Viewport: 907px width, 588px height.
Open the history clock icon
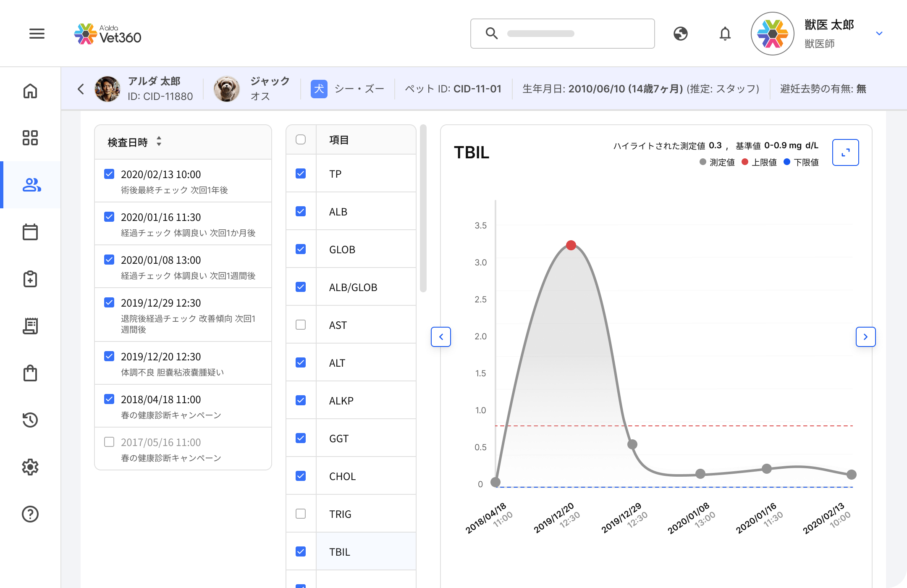(30, 420)
